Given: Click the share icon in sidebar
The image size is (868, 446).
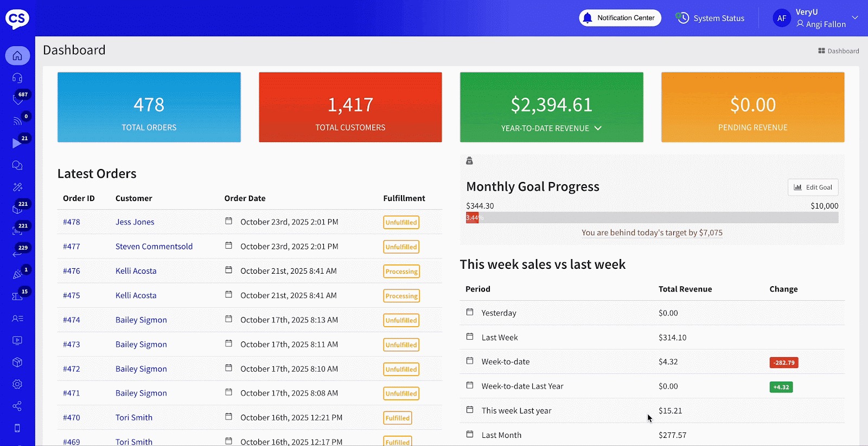Looking at the screenshot, I should pyautogui.click(x=17, y=406).
